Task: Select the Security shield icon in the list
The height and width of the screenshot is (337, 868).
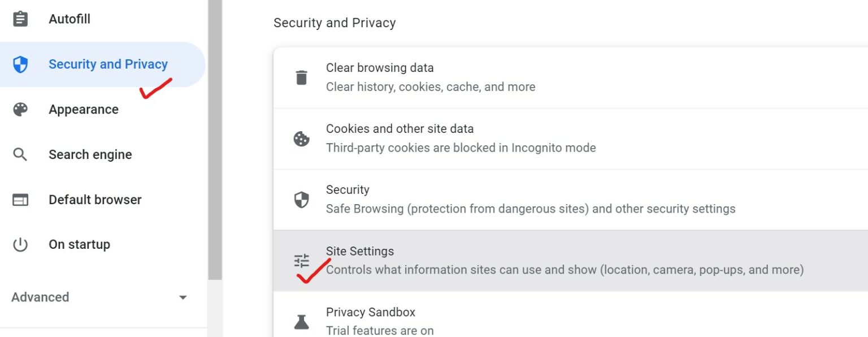Action: 302,199
